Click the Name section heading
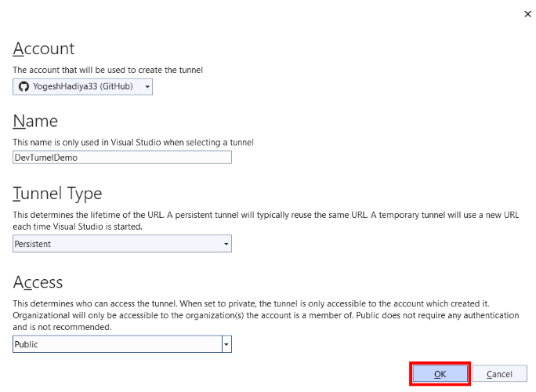 click(x=35, y=121)
